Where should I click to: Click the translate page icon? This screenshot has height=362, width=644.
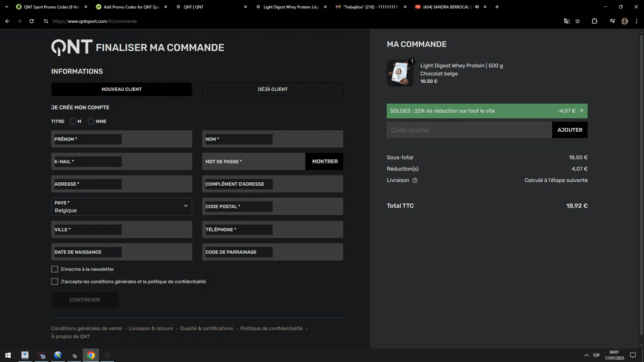pos(567,21)
